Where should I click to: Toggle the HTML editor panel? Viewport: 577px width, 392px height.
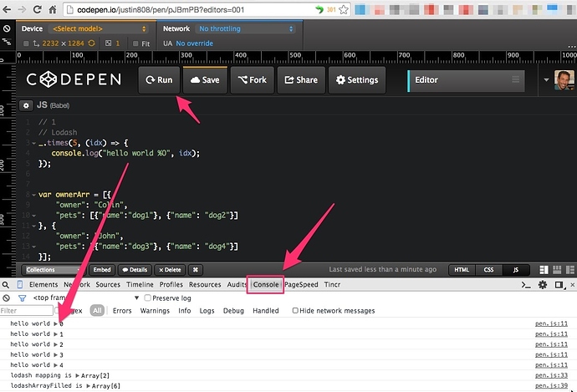coord(462,270)
